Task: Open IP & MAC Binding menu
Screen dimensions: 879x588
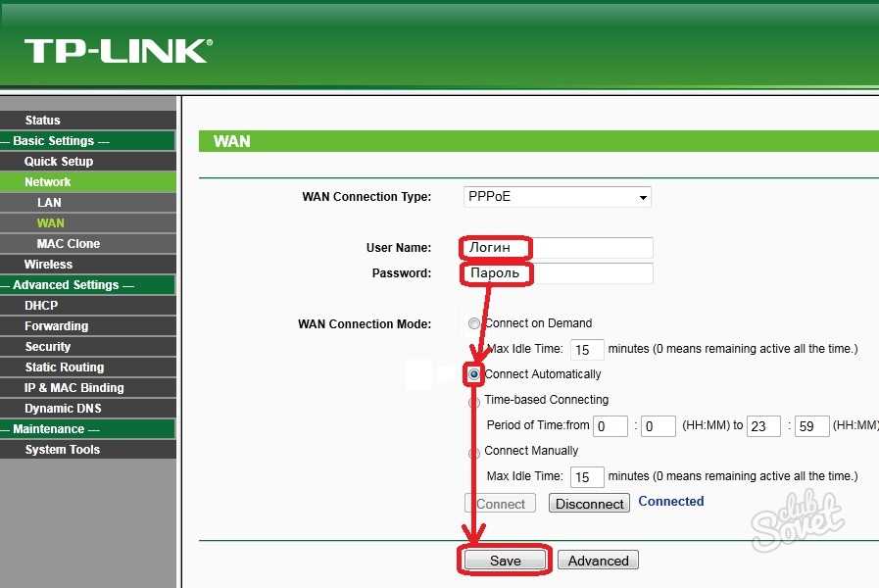Action: [88, 388]
